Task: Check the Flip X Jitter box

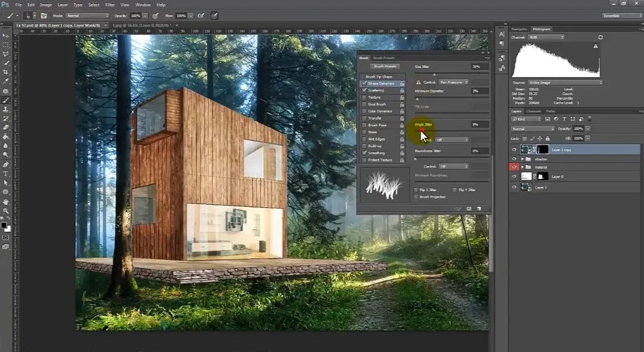Action: click(416, 190)
